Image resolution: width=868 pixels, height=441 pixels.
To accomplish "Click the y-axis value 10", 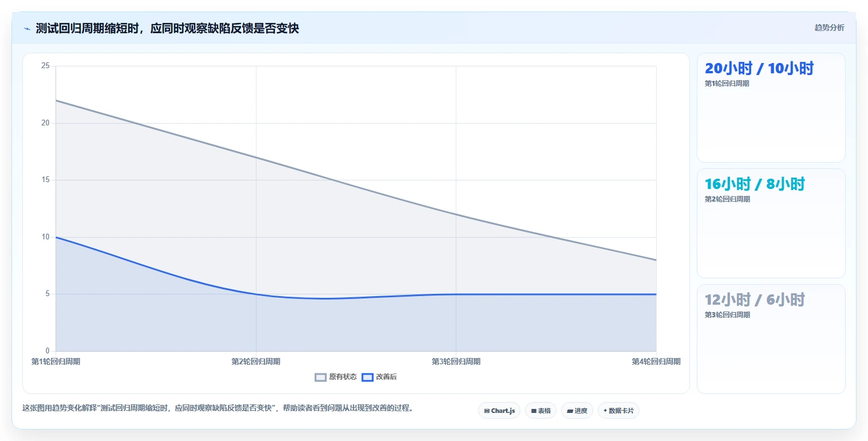I will tap(46, 237).
